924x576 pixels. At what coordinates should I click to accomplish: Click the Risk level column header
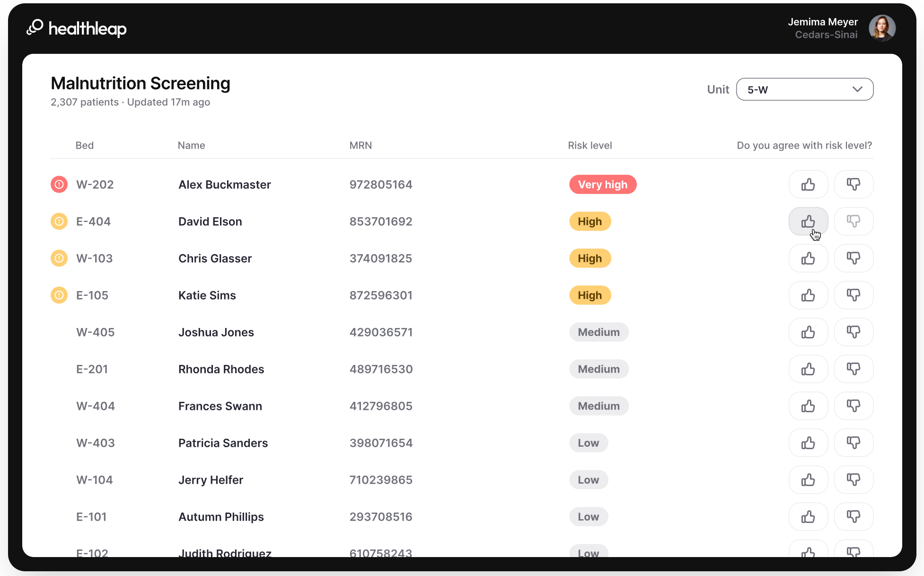tap(590, 145)
